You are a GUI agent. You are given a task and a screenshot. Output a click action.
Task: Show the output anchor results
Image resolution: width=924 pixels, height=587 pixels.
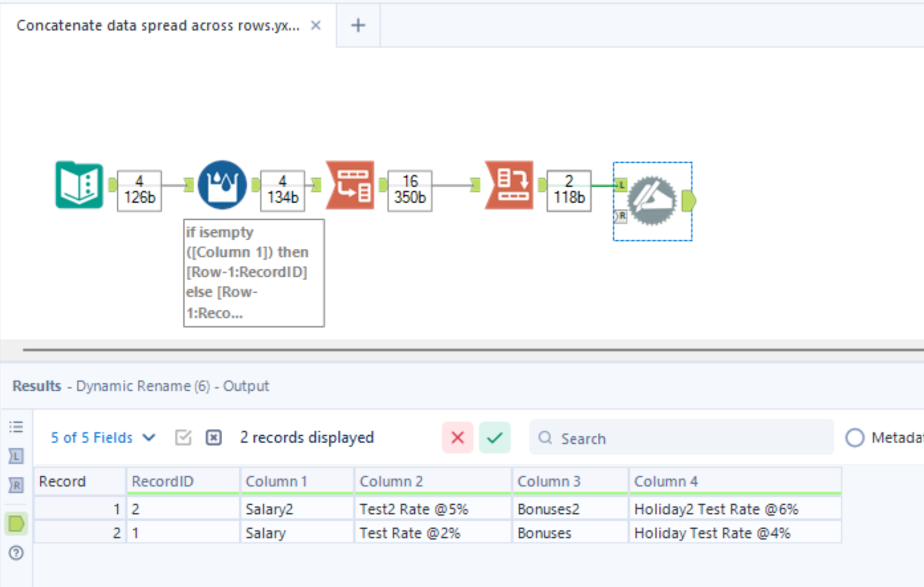tap(16, 524)
